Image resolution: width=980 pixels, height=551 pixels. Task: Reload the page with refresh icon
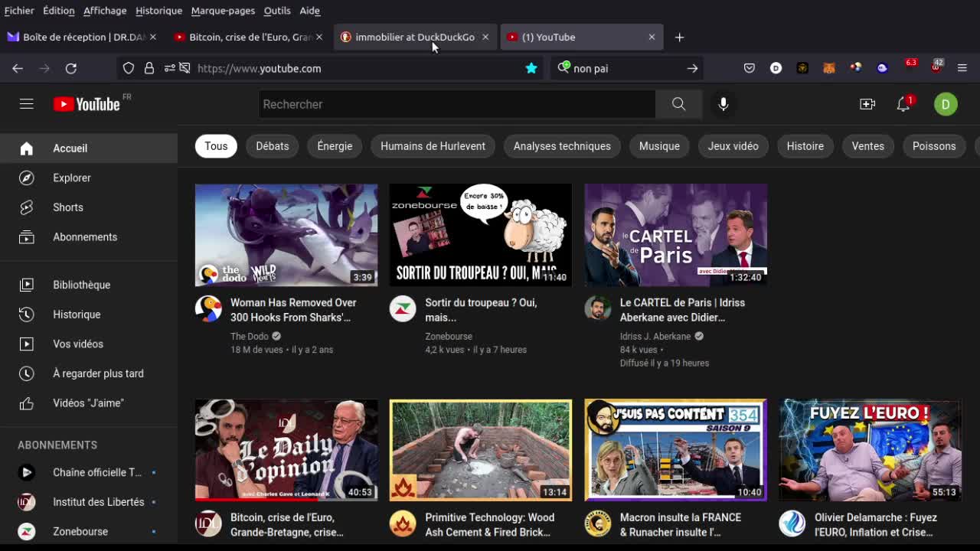(x=70, y=68)
